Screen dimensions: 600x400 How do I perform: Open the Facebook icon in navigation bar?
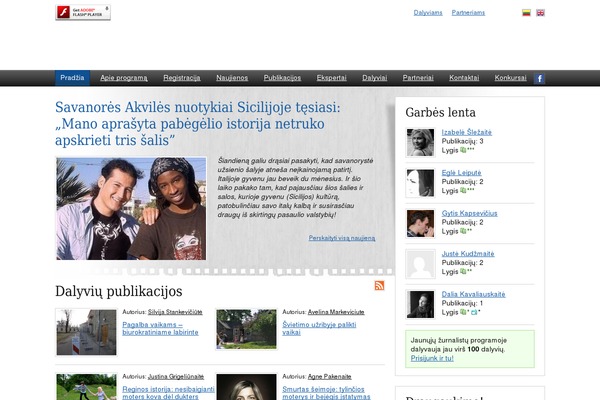pyautogui.click(x=540, y=78)
